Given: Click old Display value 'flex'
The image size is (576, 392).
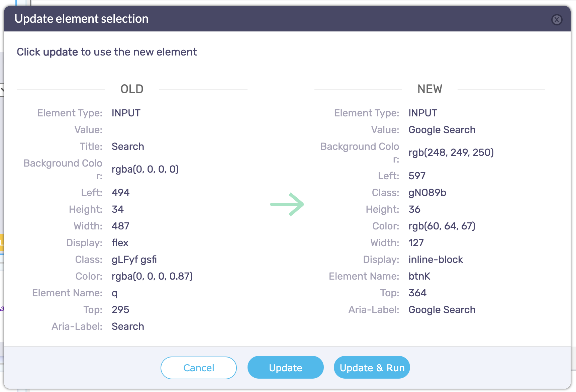Looking at the screenshot, I should [120, 243].
